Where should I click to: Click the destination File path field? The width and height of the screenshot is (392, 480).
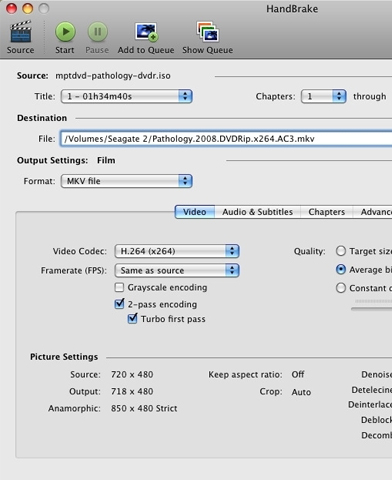226,139
